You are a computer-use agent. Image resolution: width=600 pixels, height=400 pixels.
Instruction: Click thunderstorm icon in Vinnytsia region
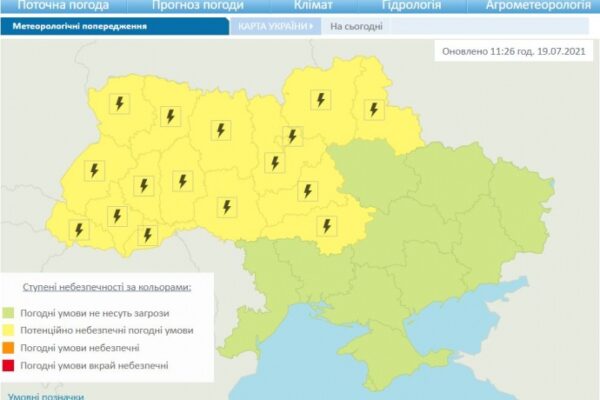(228, 206)
